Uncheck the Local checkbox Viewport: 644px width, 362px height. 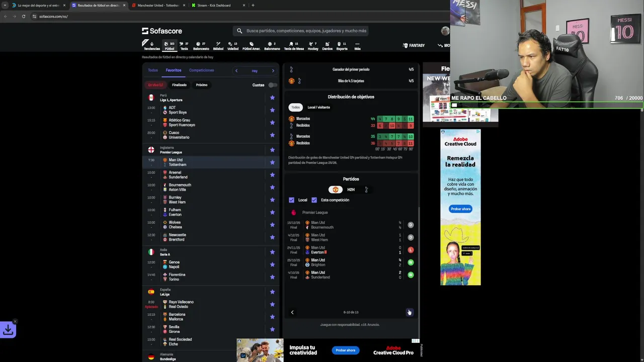(x=291, y=200)
